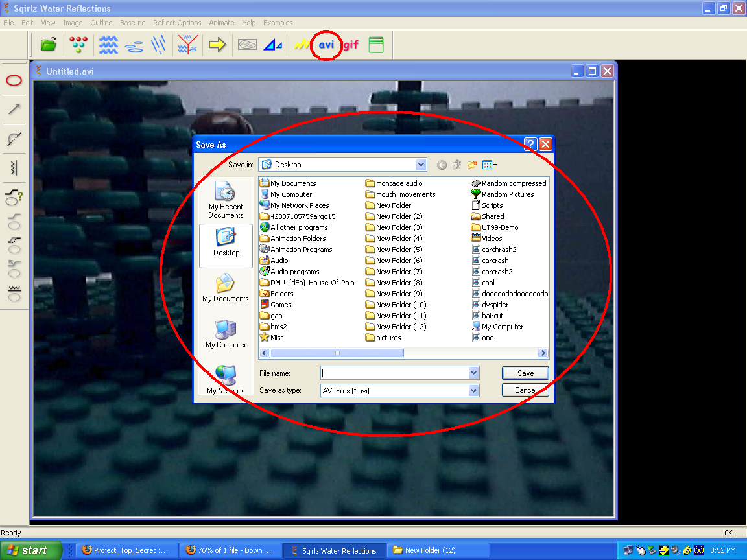Switch to Project_Top_Secret taskbar window

tap(126, 550)
